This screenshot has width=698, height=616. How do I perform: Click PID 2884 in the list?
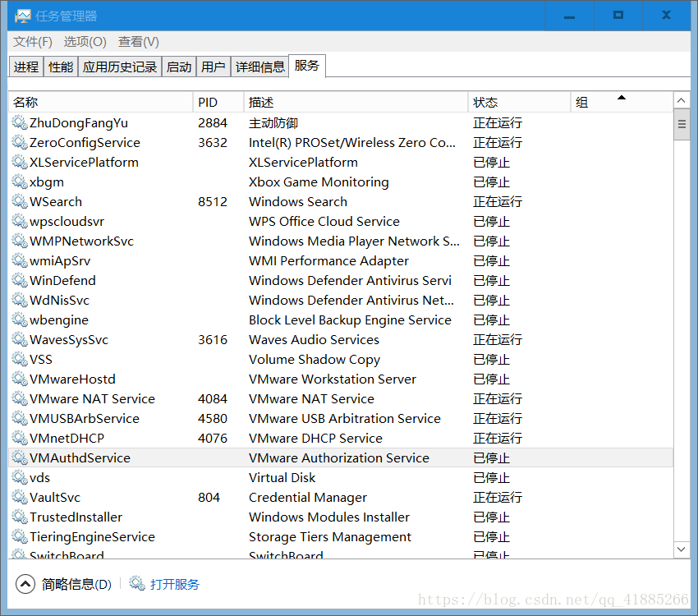click(x=213, y=122)
